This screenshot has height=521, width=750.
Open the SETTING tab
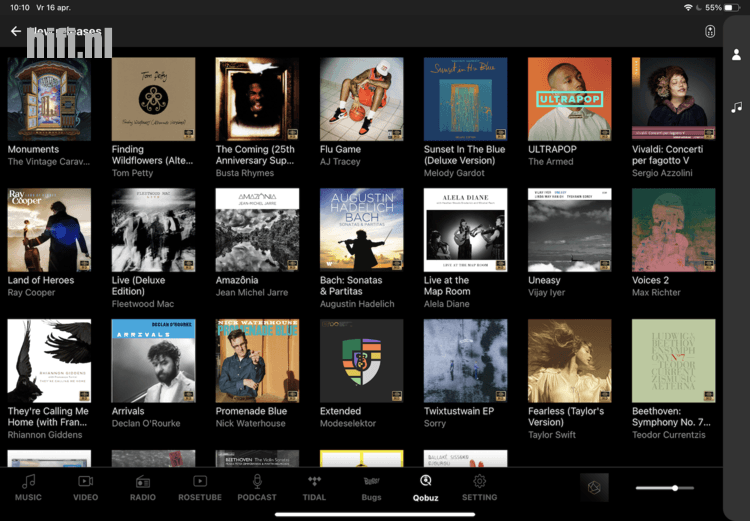coord(479,488)
